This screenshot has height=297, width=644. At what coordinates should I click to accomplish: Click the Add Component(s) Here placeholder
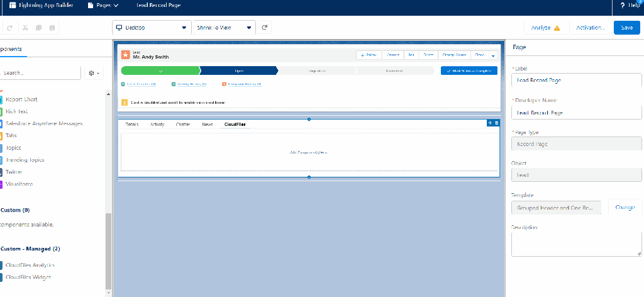(x=309, y=152)
